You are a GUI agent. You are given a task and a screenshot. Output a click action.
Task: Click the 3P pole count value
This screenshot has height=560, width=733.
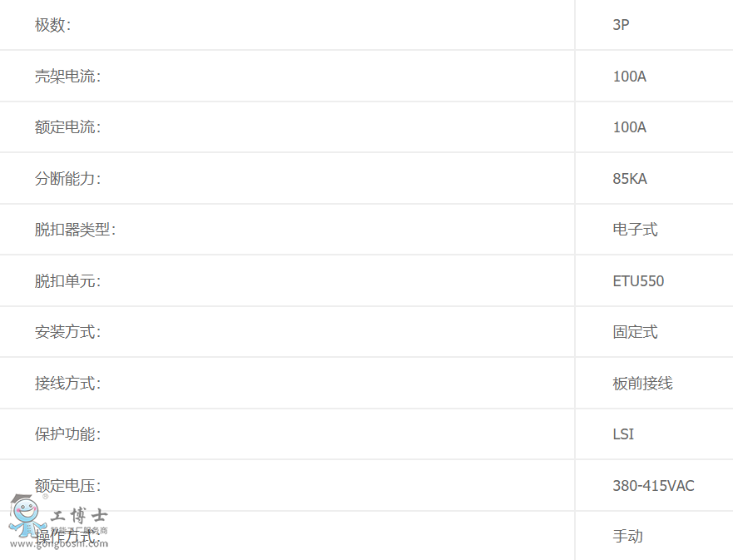621,25
